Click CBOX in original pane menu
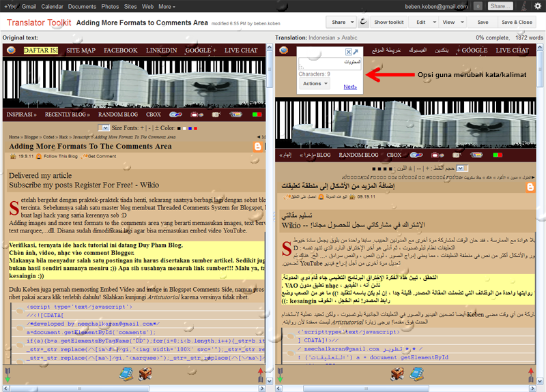This screenshot has height=392, width=546. (154, 115)
